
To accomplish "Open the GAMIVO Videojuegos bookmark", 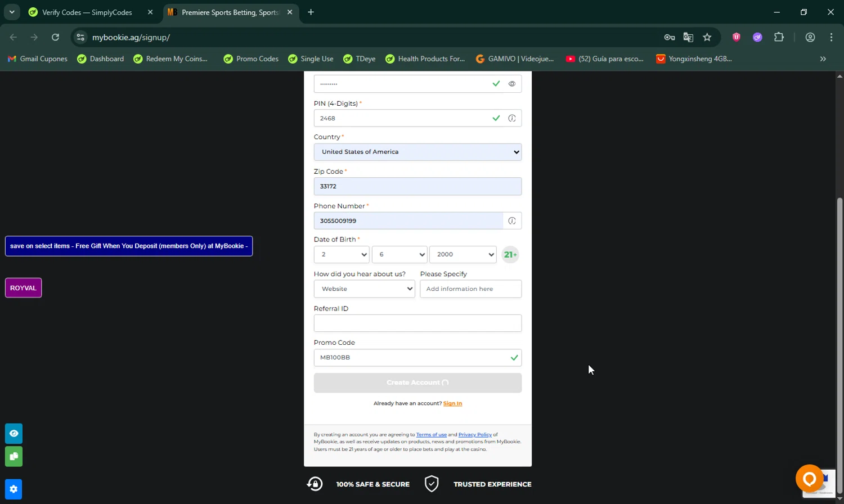I will tap(515, 58).
